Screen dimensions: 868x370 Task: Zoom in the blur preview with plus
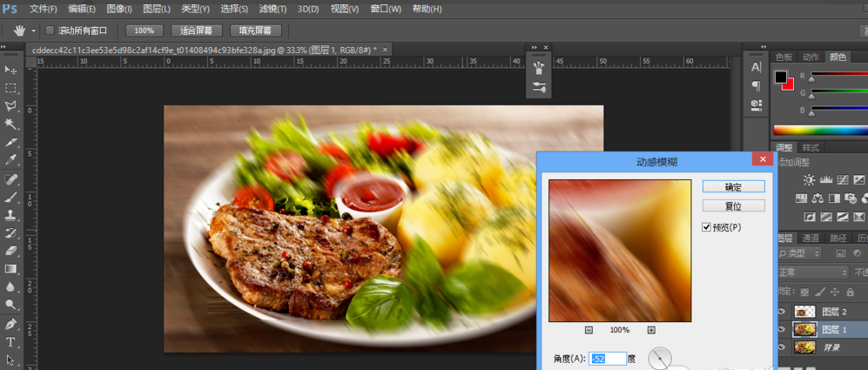click(650, 330)
